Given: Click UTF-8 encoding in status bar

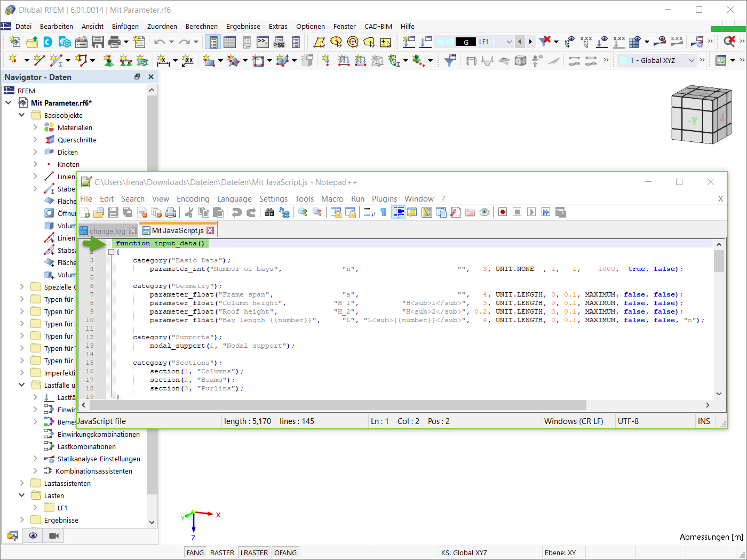Looking at the screenshot, I should (629, 421).
